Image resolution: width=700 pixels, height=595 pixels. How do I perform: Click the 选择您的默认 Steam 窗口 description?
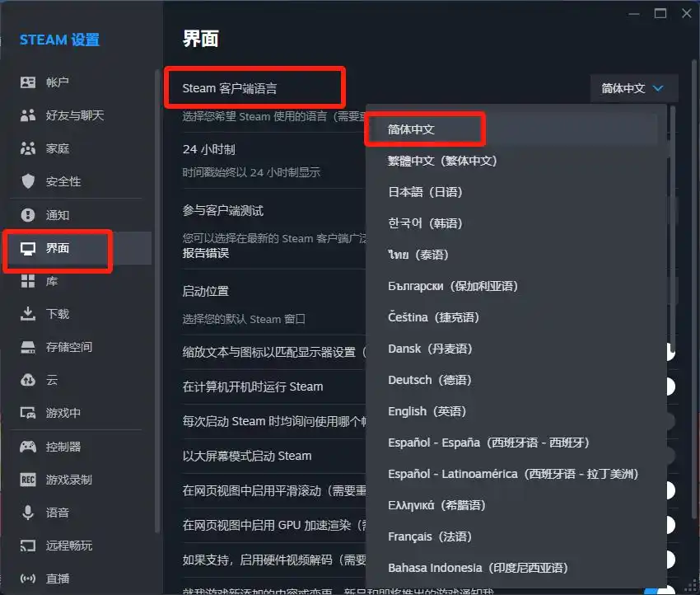(244, 320)
